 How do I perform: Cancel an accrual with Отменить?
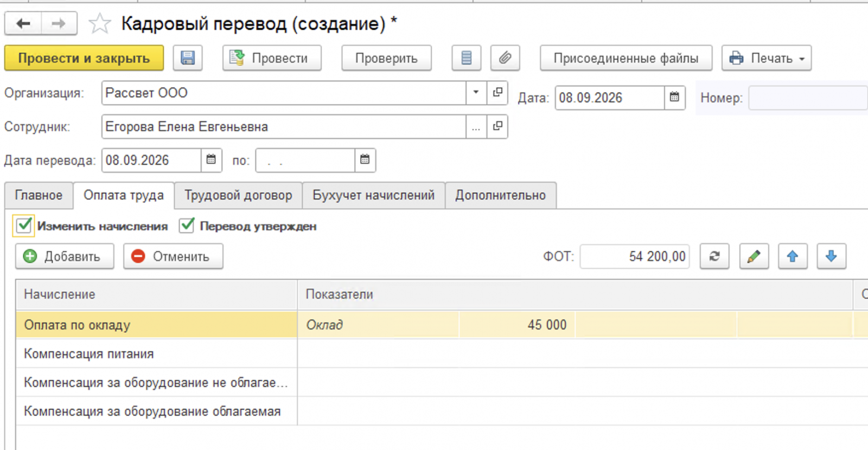[173, 256]
